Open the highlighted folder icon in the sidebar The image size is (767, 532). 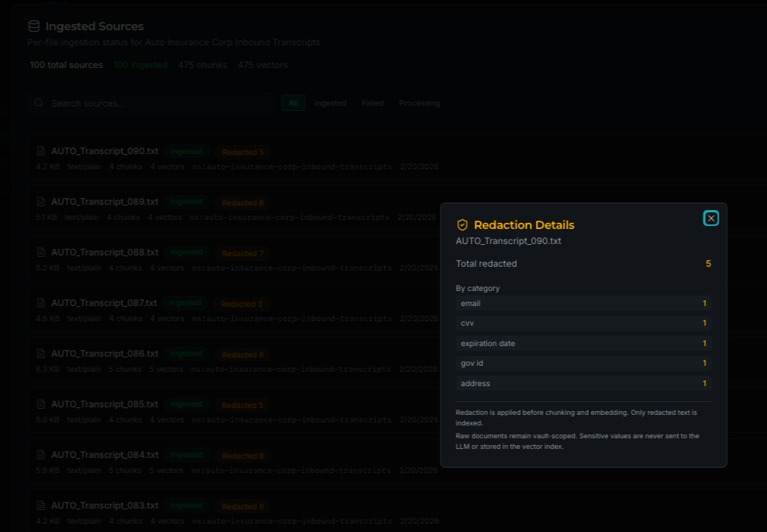coord(4,134)
